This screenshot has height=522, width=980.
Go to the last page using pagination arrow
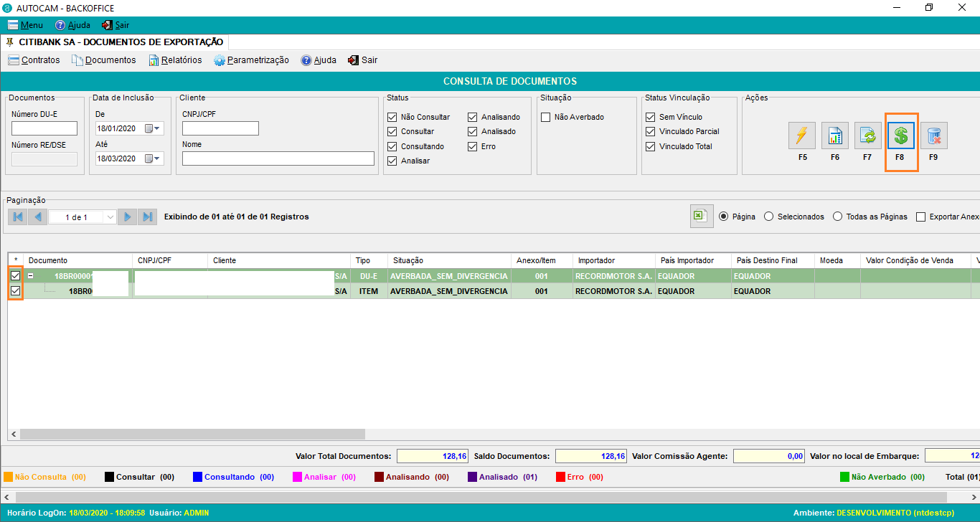pyautogui.click(x=147, y=217)
